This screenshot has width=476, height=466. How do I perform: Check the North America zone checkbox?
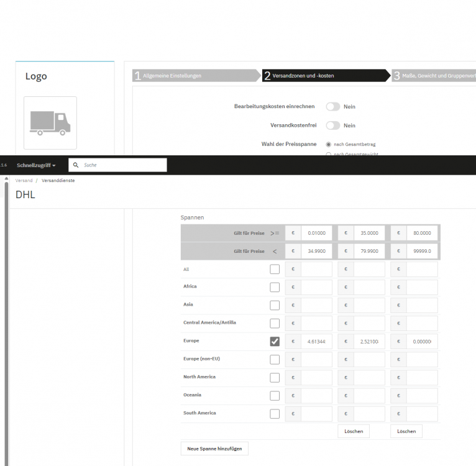point(275,378)
